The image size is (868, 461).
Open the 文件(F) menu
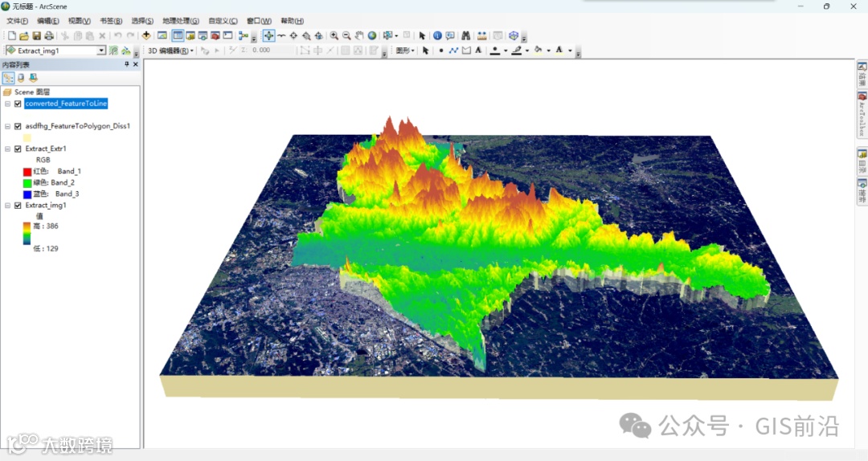[17, 21]
